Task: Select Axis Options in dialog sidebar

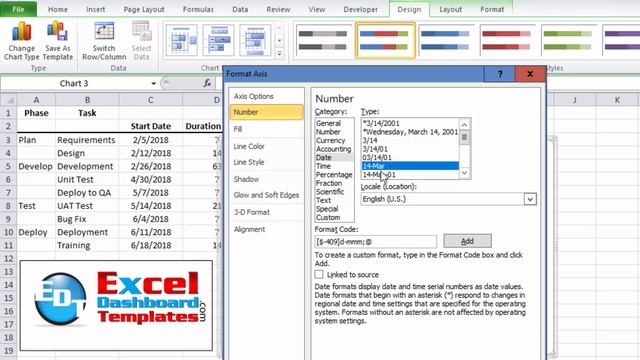Action: coord(266,96)
